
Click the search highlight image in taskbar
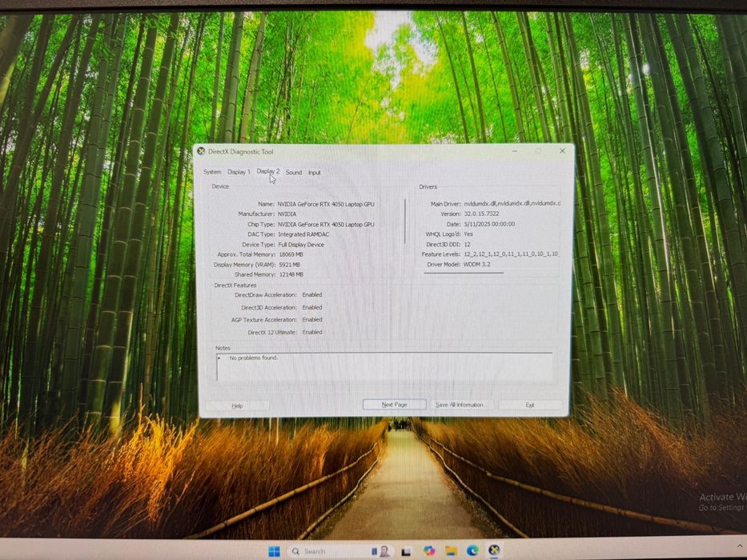click(382, 551)
